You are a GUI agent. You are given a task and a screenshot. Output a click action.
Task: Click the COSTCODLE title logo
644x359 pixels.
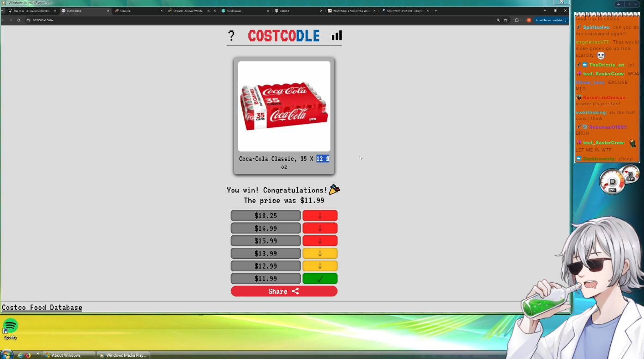(284, 36)
